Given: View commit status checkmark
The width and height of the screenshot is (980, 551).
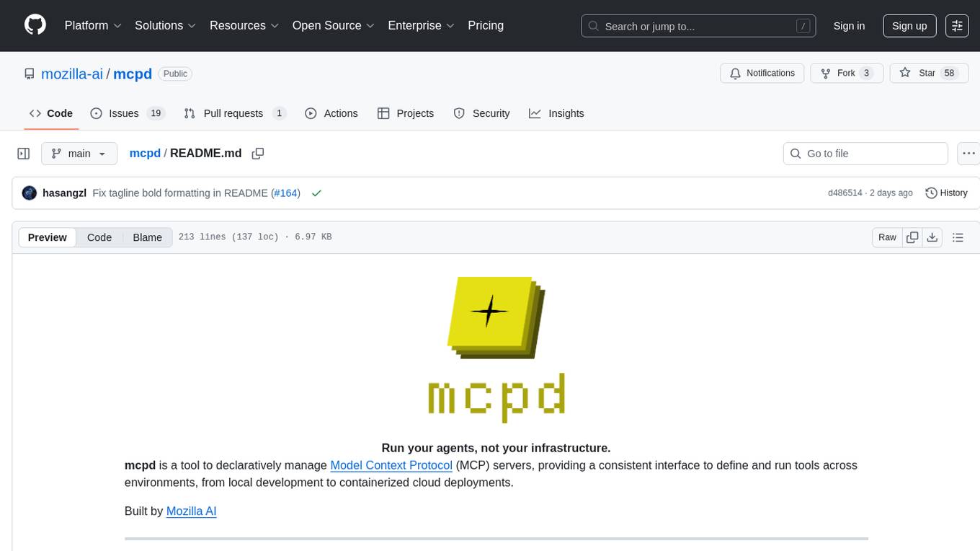Looking at the screenshot, I should pos(316,193).
